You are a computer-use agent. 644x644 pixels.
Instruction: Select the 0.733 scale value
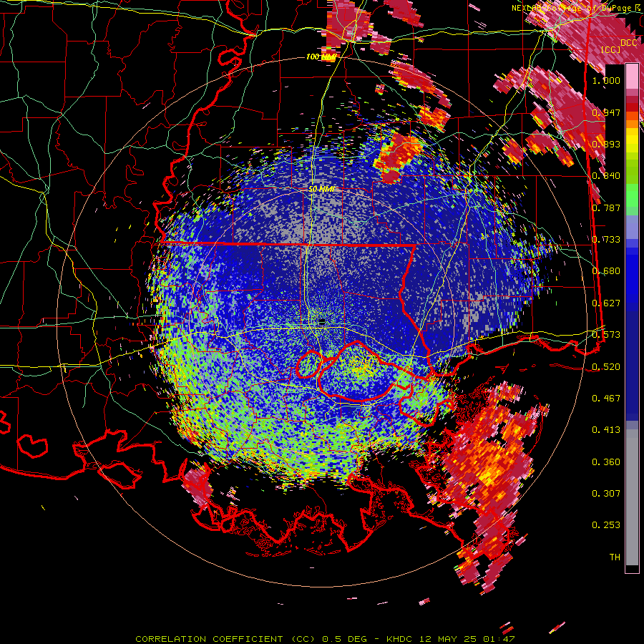[x=606, y=239]
